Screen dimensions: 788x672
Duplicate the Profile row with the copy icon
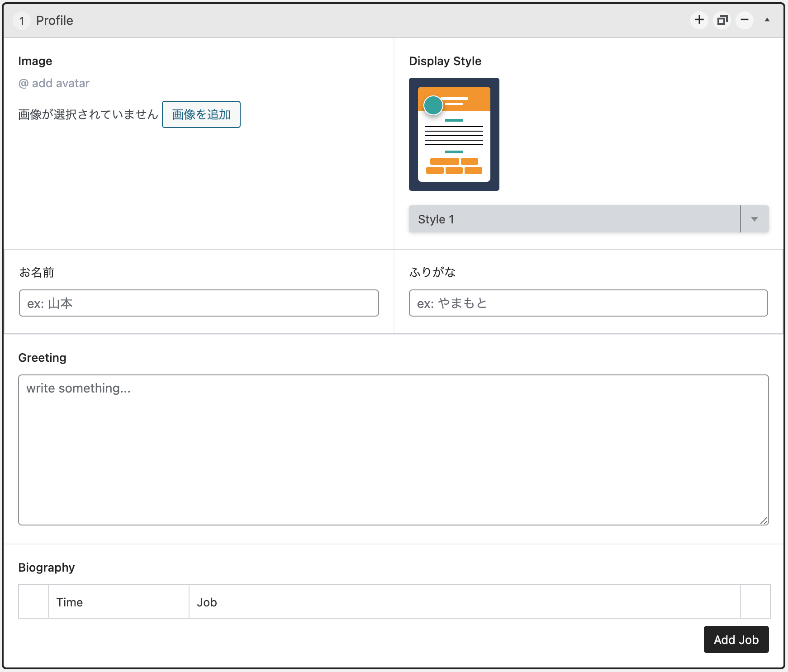722,20
